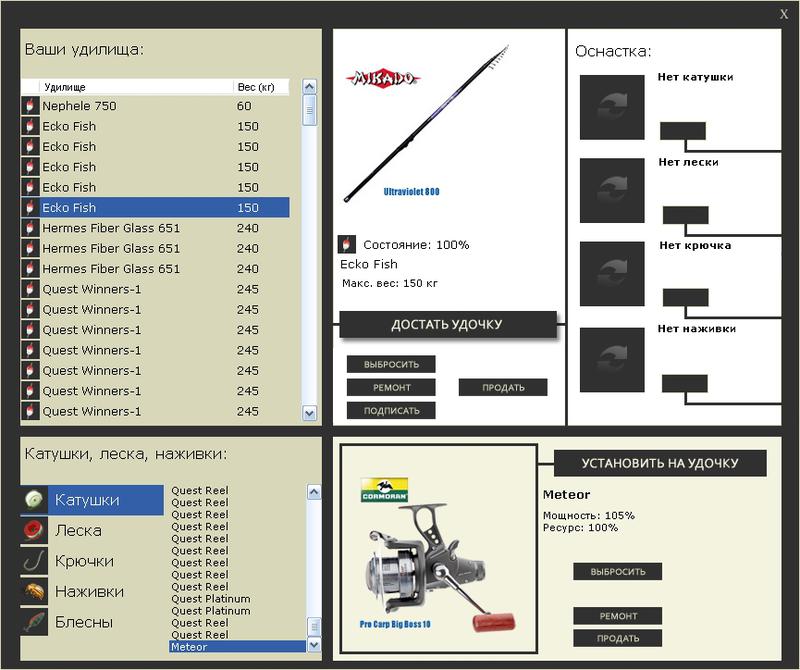Viewport: 800px width, 670px height.
Task: Close the window with the X
Action: click(x=784, y=14)
